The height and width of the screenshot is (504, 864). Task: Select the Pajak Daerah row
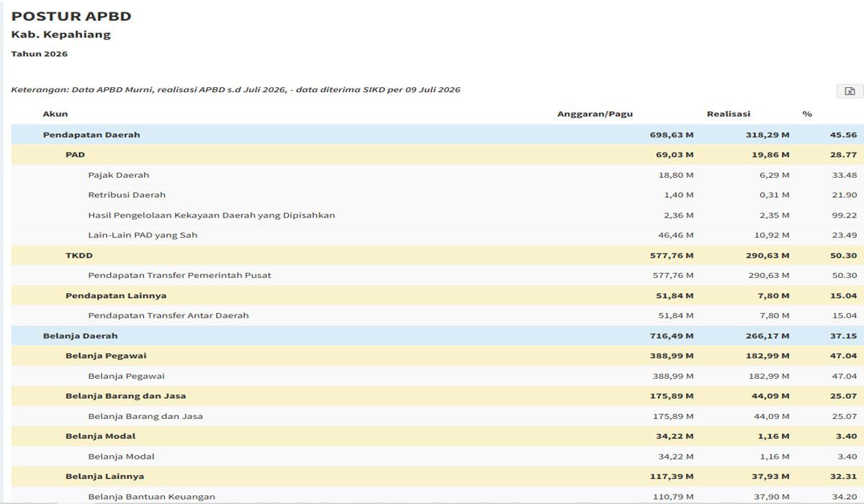point(438,175)
